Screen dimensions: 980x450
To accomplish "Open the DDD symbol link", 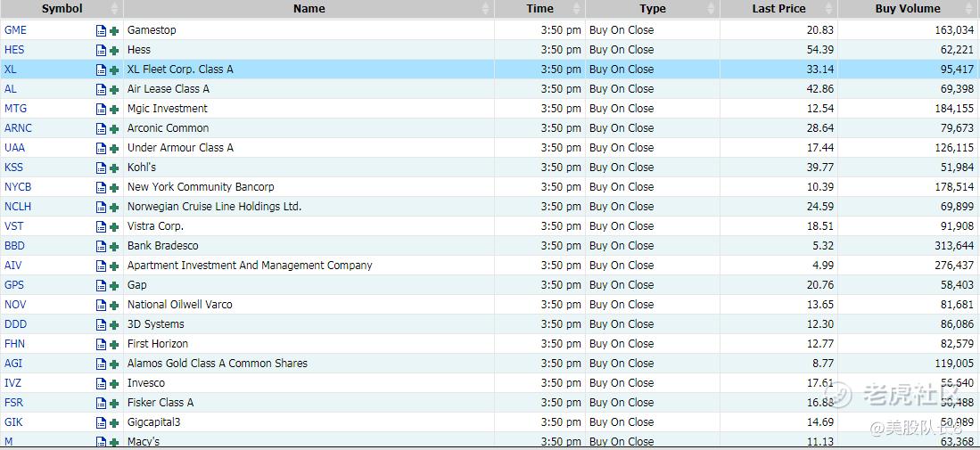I will [16, 324].
